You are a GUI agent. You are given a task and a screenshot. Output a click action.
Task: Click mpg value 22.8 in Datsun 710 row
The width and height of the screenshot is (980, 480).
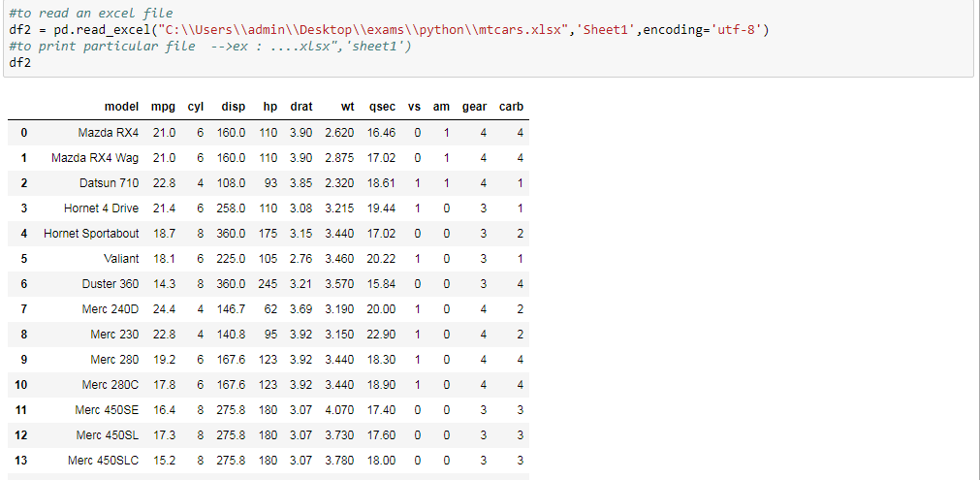click(165, 183)
